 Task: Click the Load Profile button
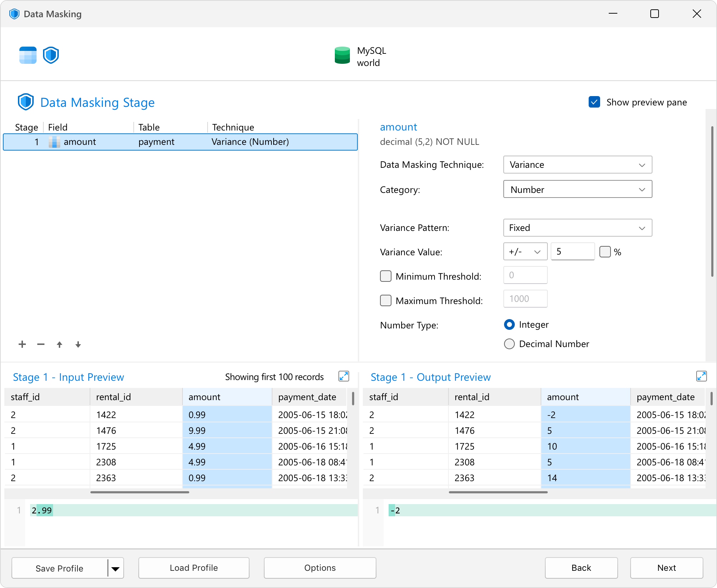pos(194,568)
